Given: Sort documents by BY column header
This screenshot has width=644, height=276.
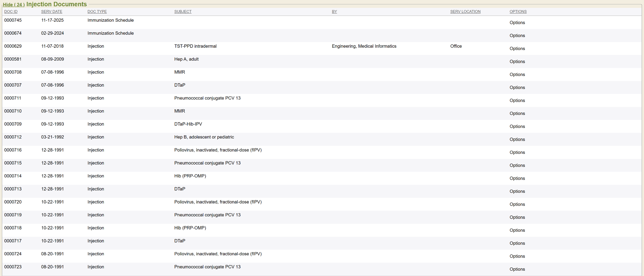Looking at the screenshot, I should [334, 12].
